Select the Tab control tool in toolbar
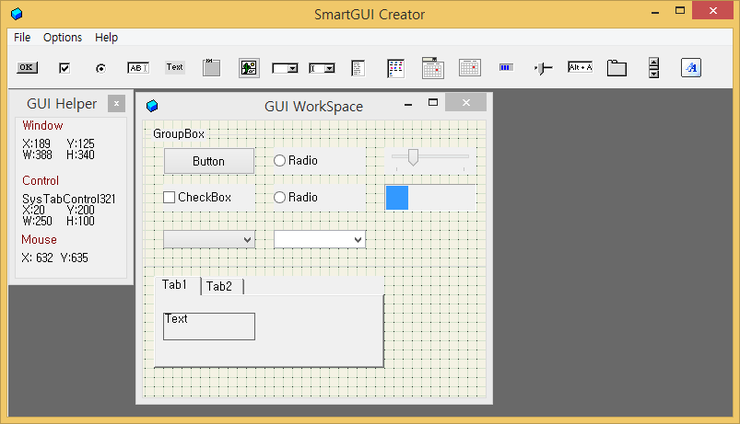Viewport: 740px width, 424px height. [x=617, y=68]
